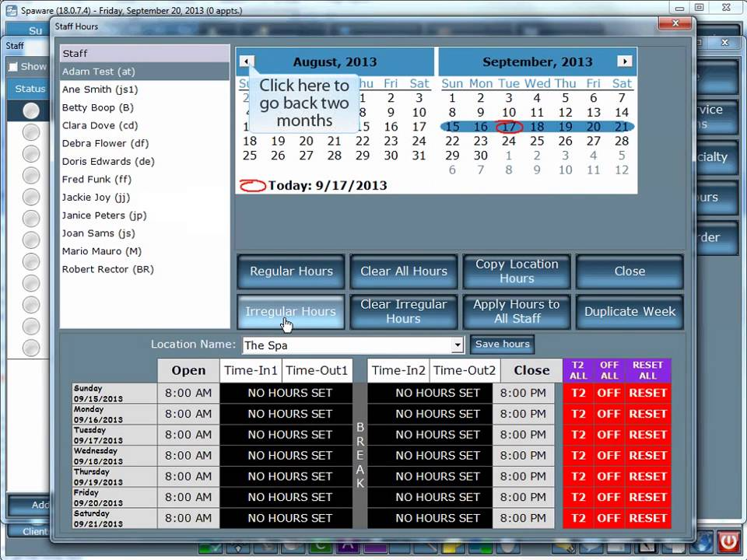
Task: Click the globe icon in the bottom bar
Action: [x=705, y=543]
